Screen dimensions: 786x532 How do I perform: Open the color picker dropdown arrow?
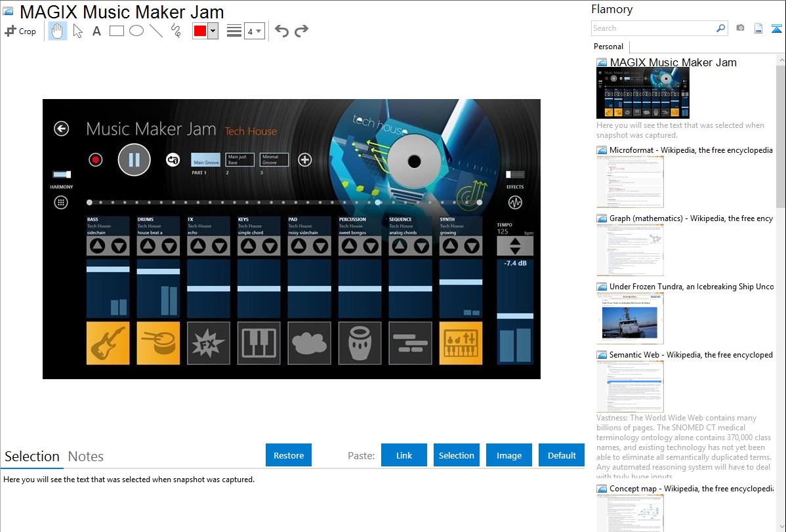pos(213,31)
